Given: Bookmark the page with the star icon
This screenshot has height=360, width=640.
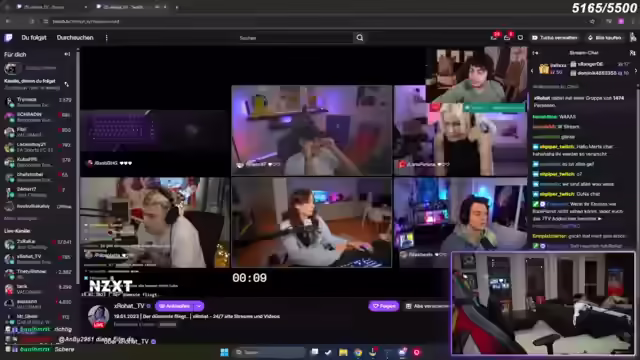Looking at the screenshot, I should pyautogui.click(x=592, y=21).
